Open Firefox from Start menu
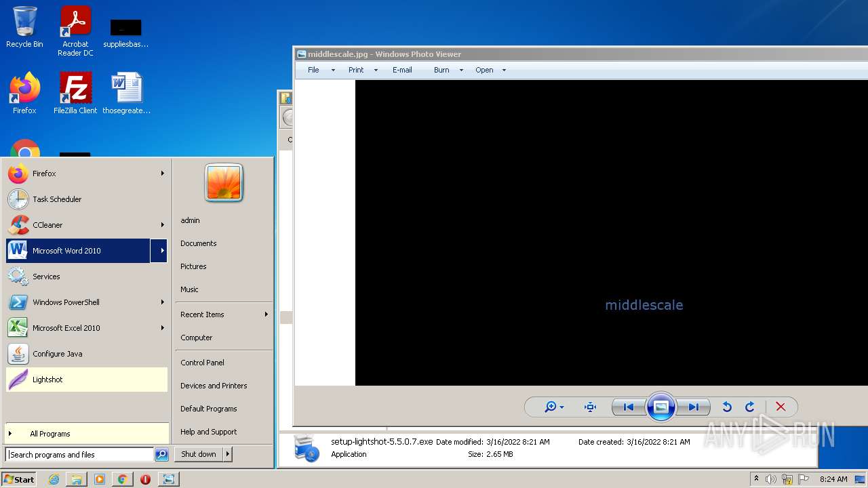 (x=87, y=174)
